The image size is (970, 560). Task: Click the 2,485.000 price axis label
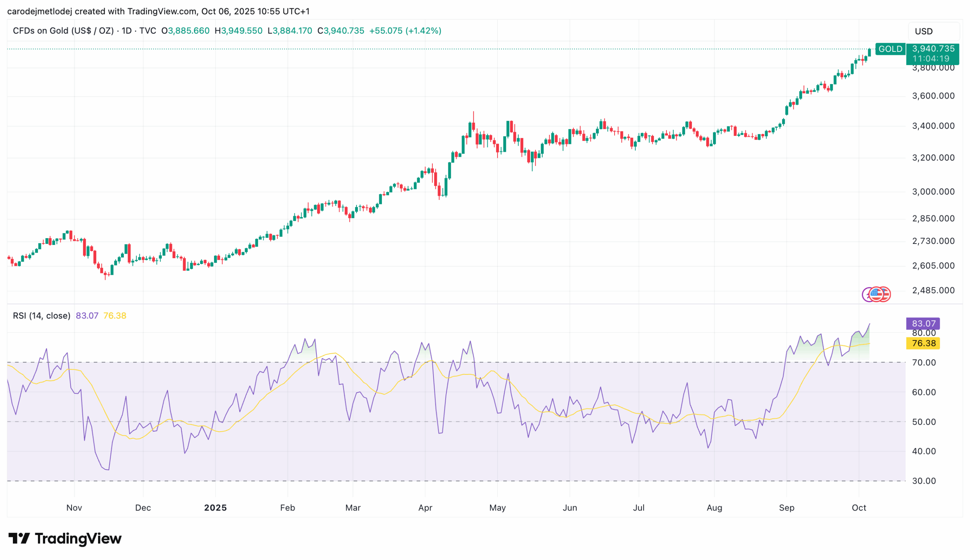point(933,290)
